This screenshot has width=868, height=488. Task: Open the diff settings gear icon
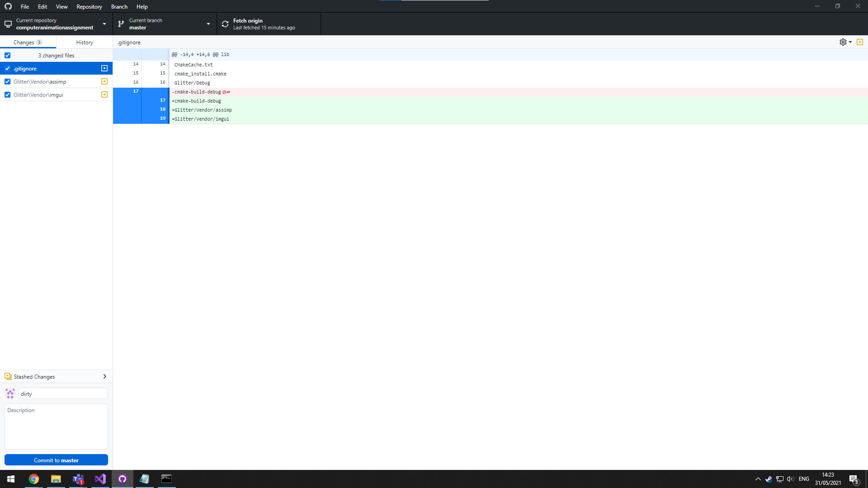coord(843,42)
